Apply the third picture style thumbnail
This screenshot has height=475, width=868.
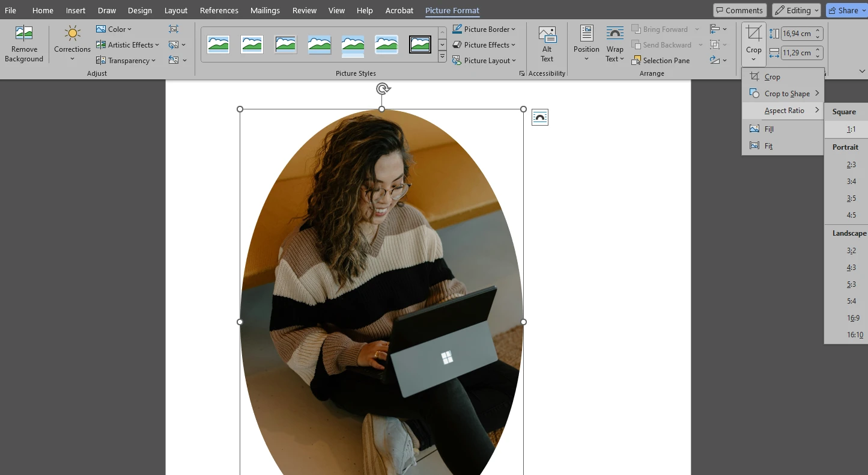(x=285, y=44)
